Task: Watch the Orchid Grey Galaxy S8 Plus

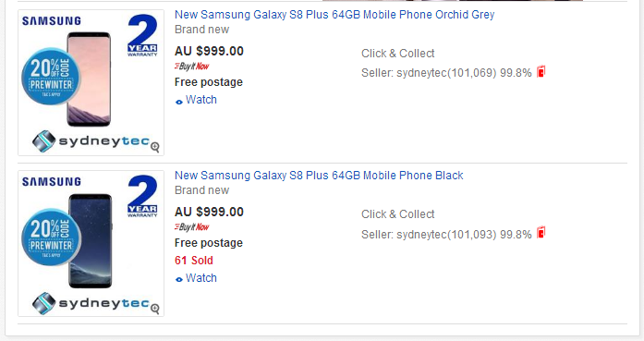Action: tap(200, 100)
